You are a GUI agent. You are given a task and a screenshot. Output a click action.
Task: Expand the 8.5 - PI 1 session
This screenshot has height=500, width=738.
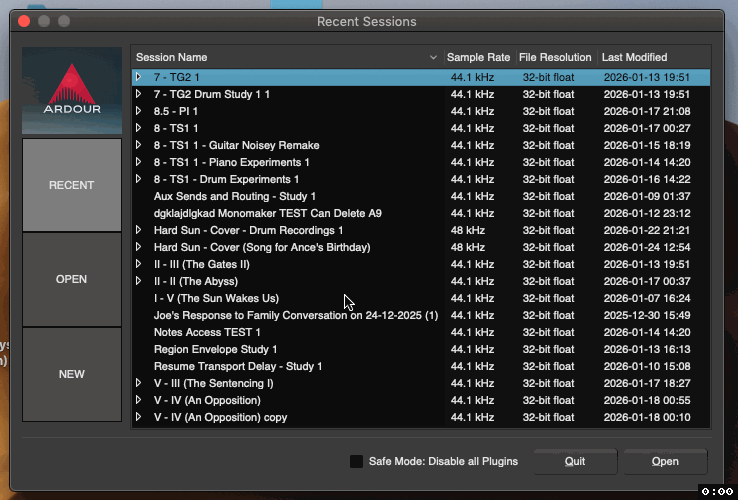tap(139, 111)
